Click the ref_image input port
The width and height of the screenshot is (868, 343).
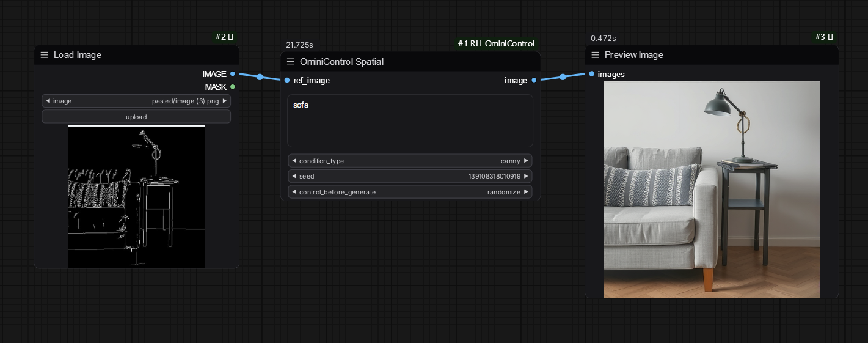click(287, 80)
